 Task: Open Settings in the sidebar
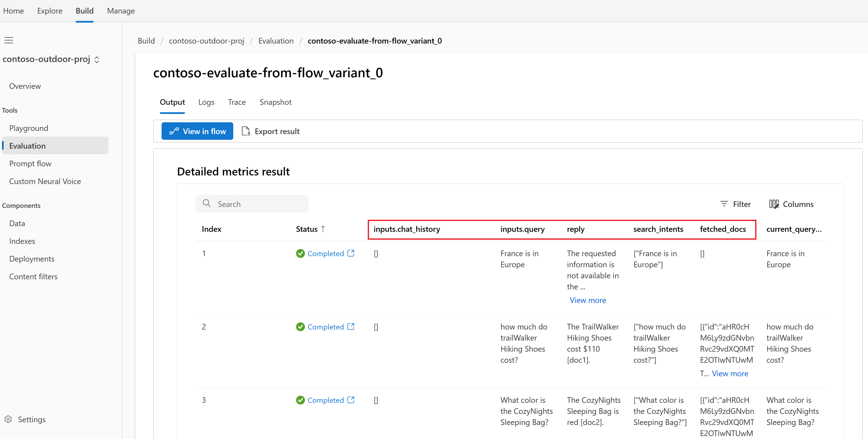point(32,420)
